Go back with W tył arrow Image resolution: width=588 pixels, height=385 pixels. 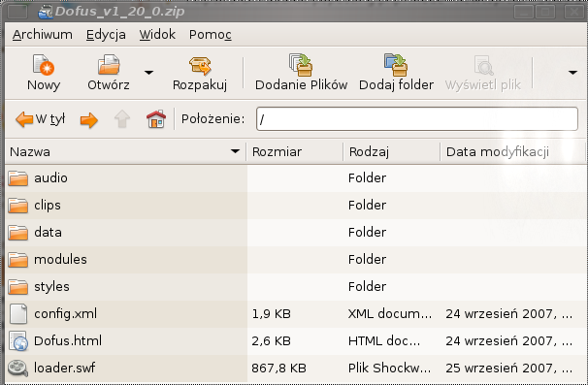pyautogui.click(x=40, y=119)
